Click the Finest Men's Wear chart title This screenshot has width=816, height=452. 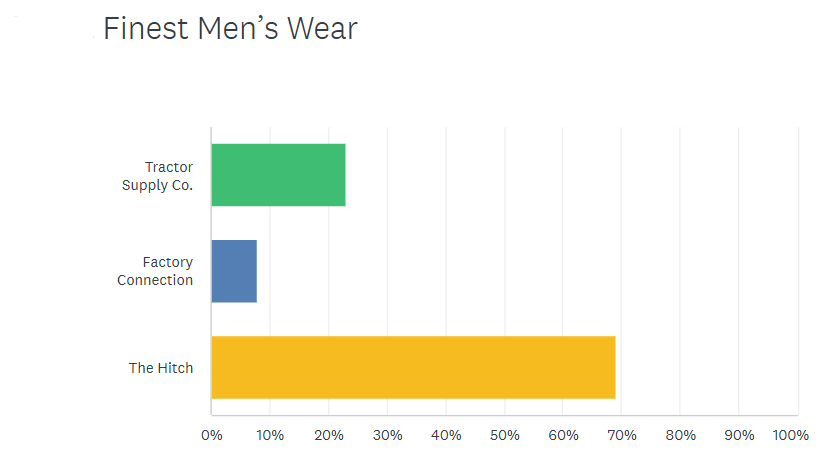pyautogui.click(x=230, y=29)
